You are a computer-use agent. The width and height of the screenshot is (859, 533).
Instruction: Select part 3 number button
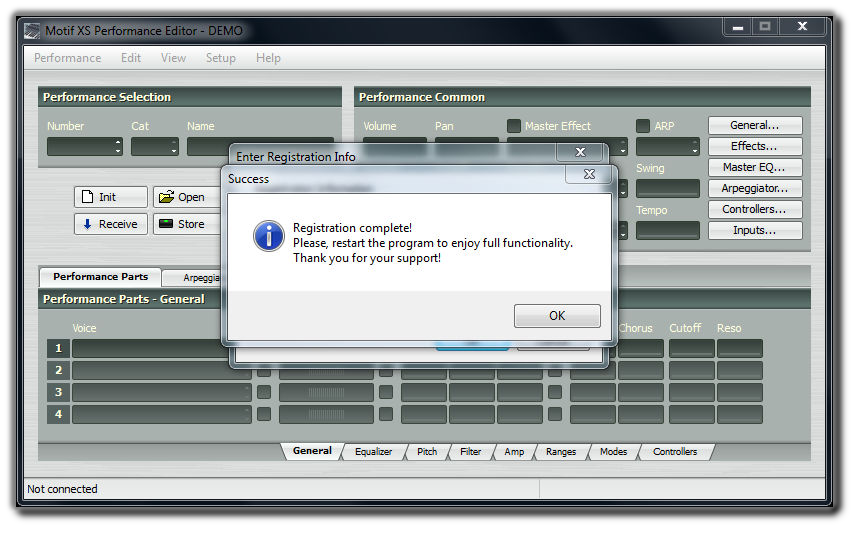(x=58, y=392)
